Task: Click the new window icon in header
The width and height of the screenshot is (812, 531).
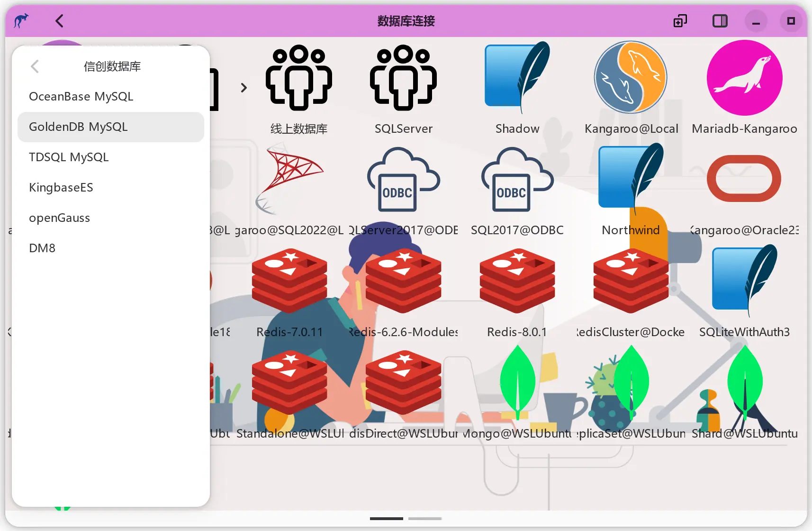Action: [x=680, y=21]
